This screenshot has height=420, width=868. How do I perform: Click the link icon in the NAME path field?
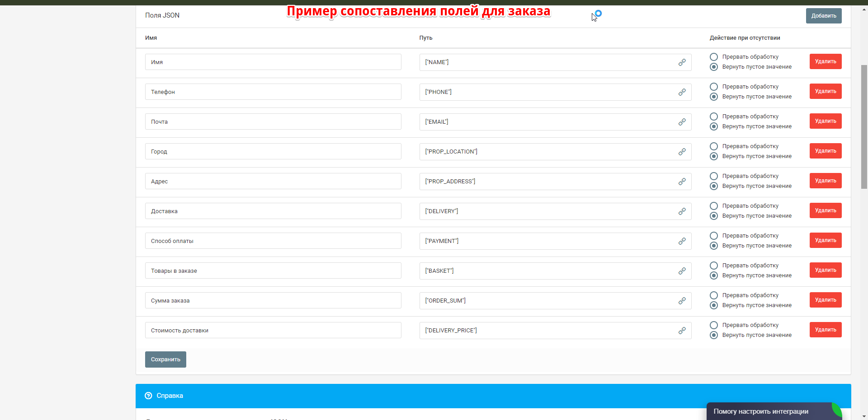click(682, 62)
